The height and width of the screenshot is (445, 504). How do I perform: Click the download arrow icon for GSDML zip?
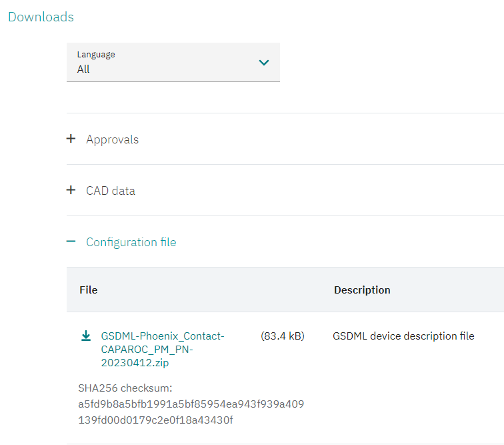click(x=85, y=336)
